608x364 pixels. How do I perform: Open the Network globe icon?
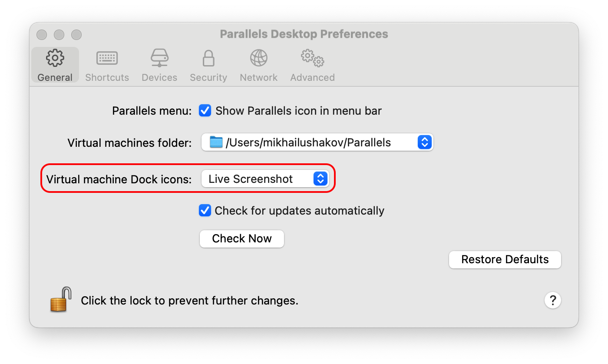(258, 58)
